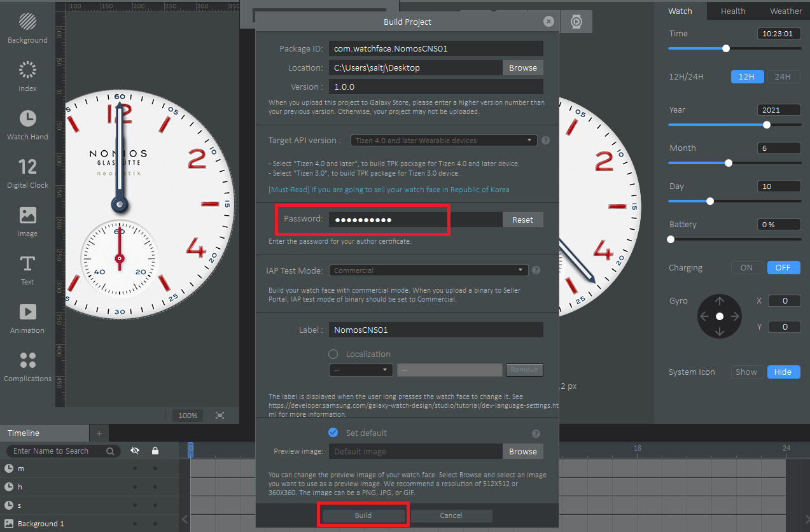Click the Package ID field
810x532 pixels.
[x=436, y=48]
